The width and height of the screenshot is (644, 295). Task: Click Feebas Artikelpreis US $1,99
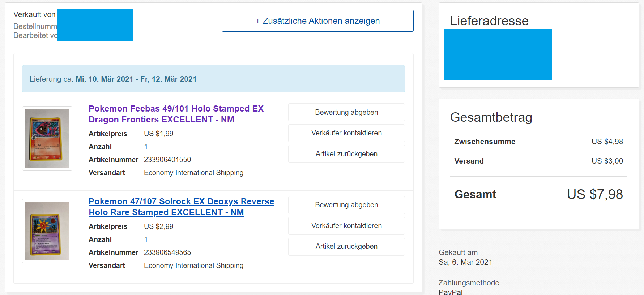pyautogui.click(x=159, y=134)
